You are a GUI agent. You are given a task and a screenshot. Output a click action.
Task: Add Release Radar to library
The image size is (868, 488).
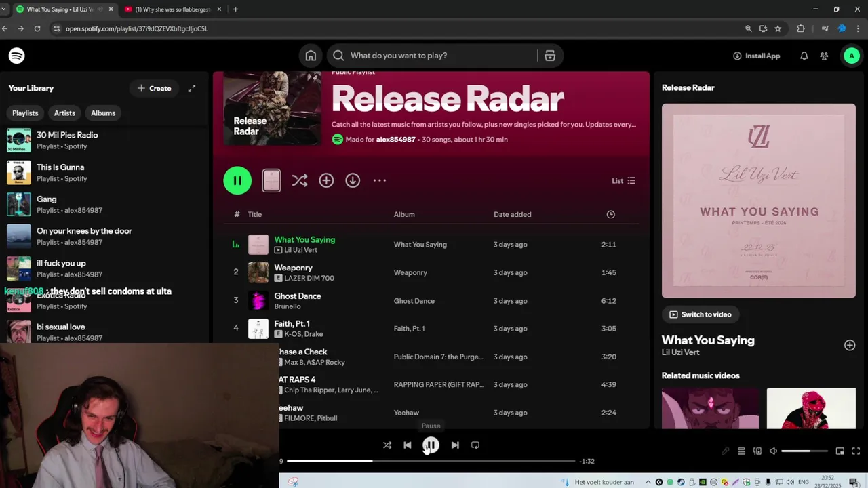(326, 180)
